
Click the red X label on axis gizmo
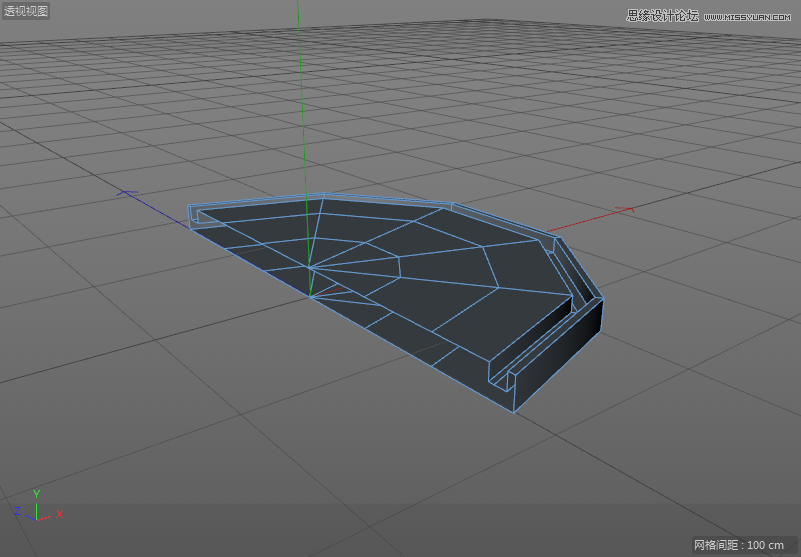coord(60,513)
